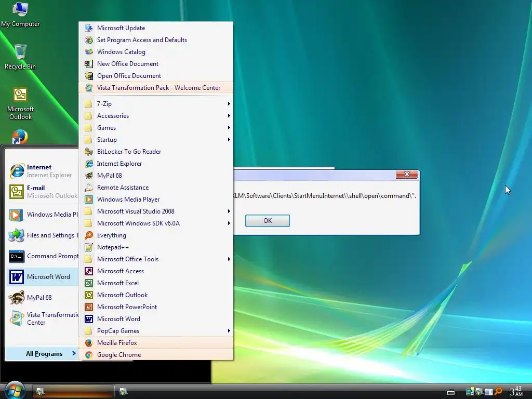Click the Notepad++ icon

(x=89, y=247)
